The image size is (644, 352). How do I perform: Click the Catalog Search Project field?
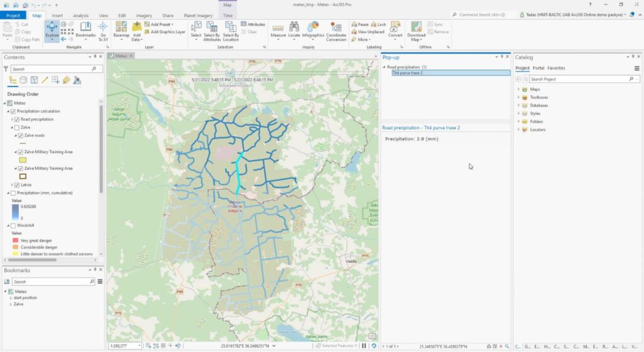click(577, 79)
